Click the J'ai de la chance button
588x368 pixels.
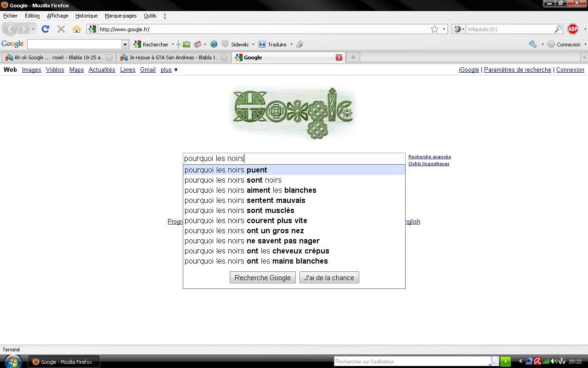point(329,278)
